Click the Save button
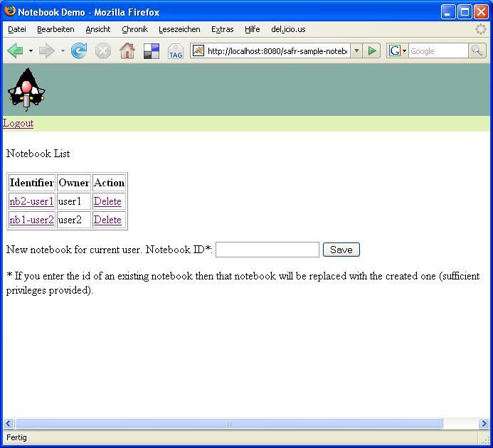Screen dimensions: 493x448 pos(341,250)
